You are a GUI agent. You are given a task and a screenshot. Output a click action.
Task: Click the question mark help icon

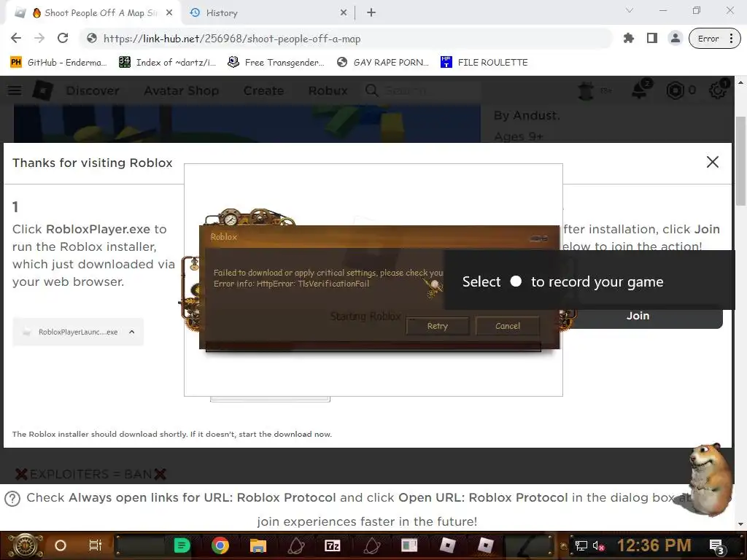pyautogui.click(x=12, y=499)
